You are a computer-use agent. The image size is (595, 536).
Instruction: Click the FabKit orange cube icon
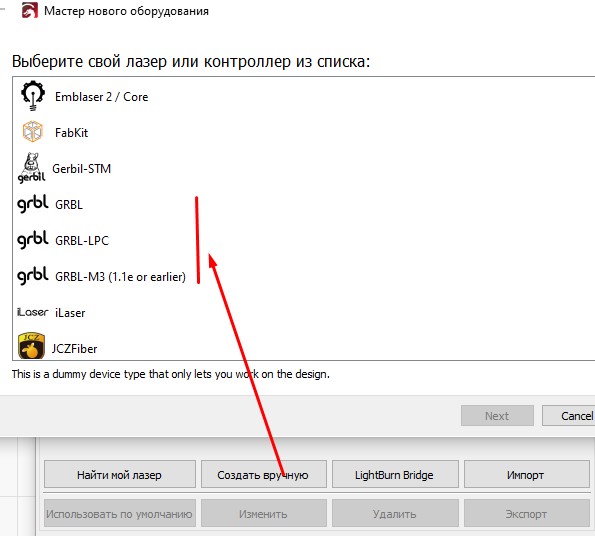[x=33, y=132]
